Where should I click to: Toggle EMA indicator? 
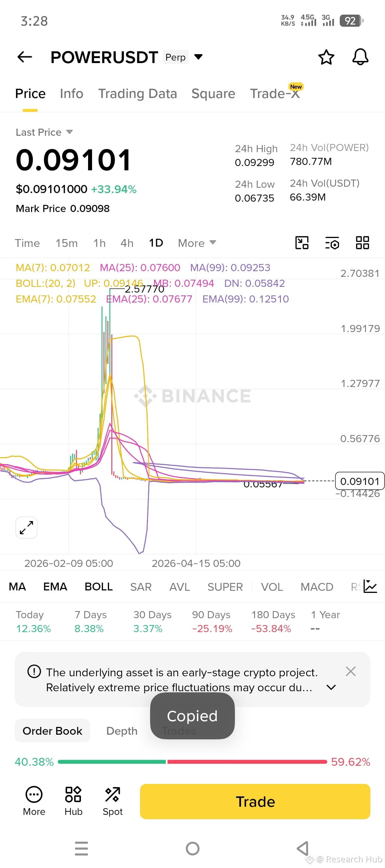(x=55, y=587)
